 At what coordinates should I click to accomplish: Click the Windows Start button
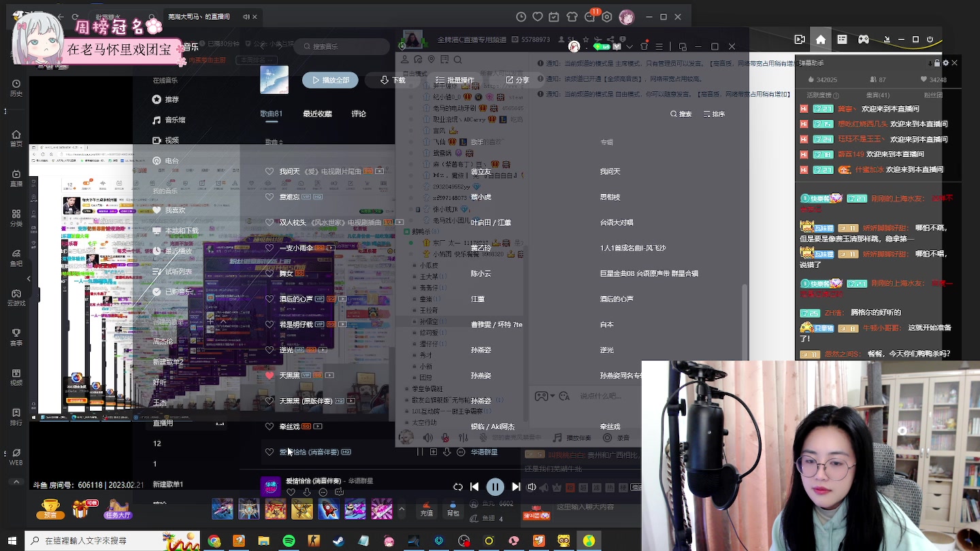(x=12, y=541)
